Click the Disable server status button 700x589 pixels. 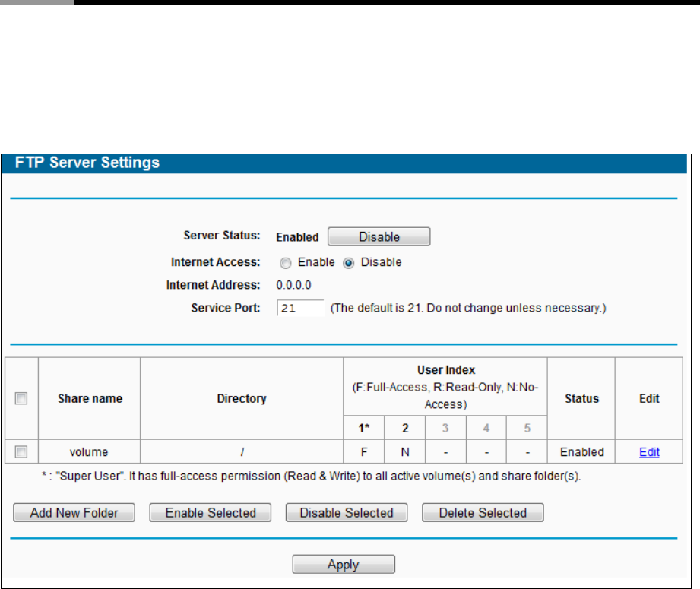379,236
